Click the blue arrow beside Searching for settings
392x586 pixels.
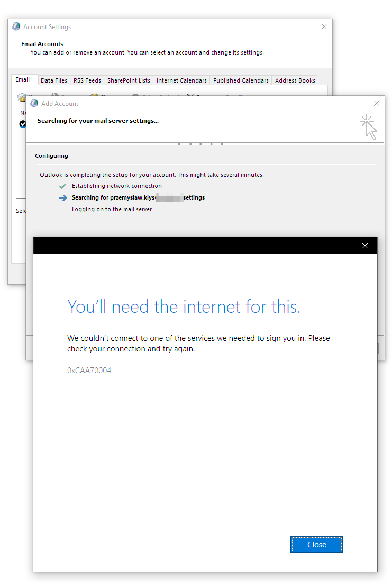pyautogui.click(x=63, y=197)
